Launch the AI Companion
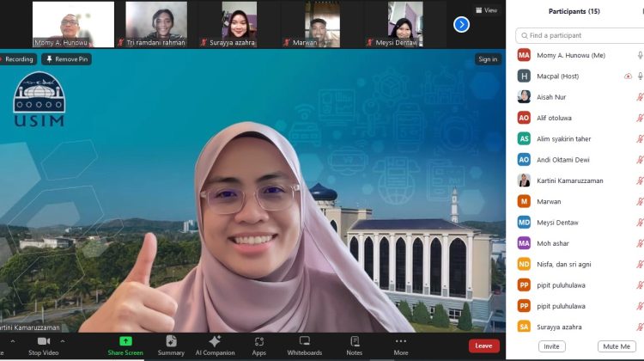Image resolution: width=644 pixels, height=361 pixels. pyautogui.click(x=215, y=341)
